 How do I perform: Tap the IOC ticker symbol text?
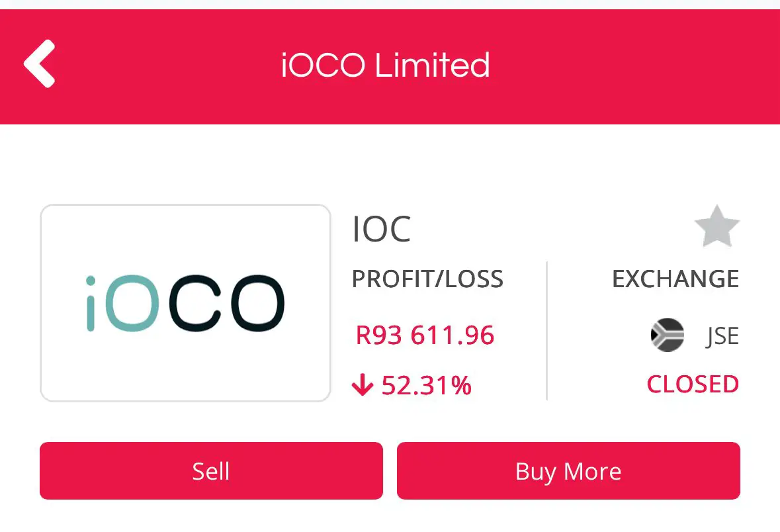click(x=382, y=229)
